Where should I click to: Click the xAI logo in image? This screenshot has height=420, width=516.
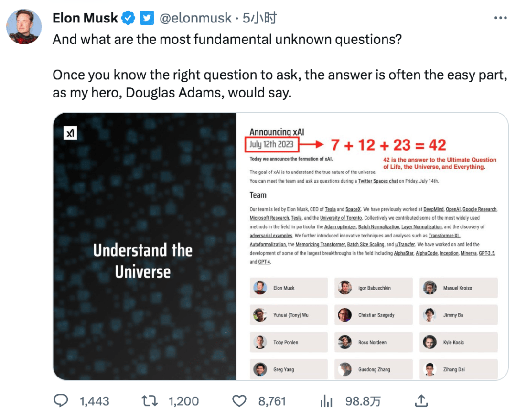(x=70, y=133)
